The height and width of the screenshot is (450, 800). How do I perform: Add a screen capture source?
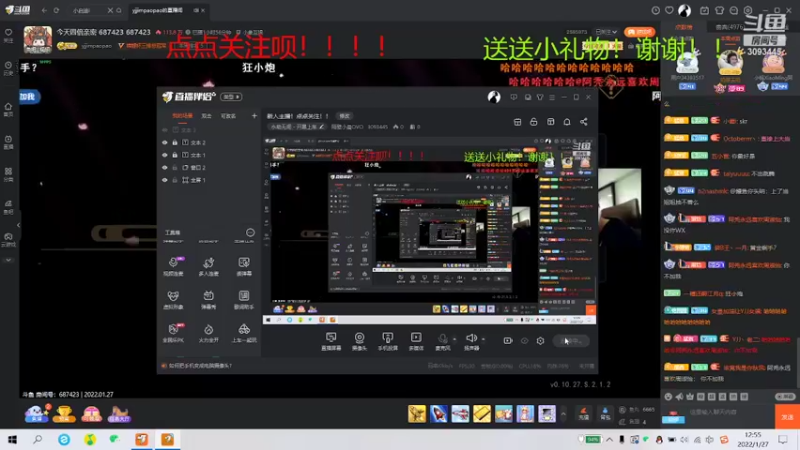331,341
